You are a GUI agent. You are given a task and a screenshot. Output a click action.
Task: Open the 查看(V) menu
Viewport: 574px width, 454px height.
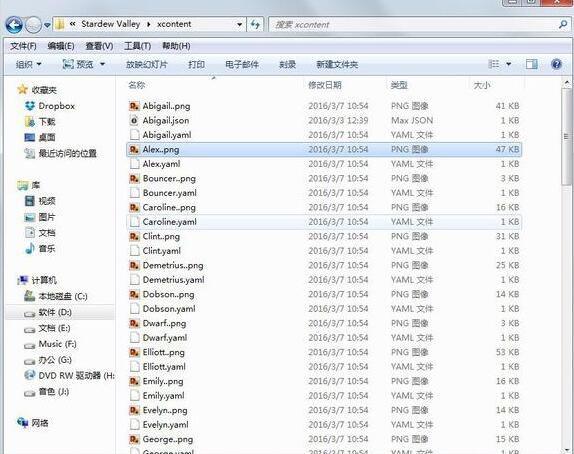(99, 46)
